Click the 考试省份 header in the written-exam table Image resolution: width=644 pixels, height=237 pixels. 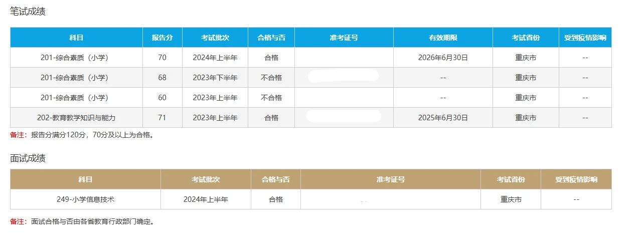[526, 38]
